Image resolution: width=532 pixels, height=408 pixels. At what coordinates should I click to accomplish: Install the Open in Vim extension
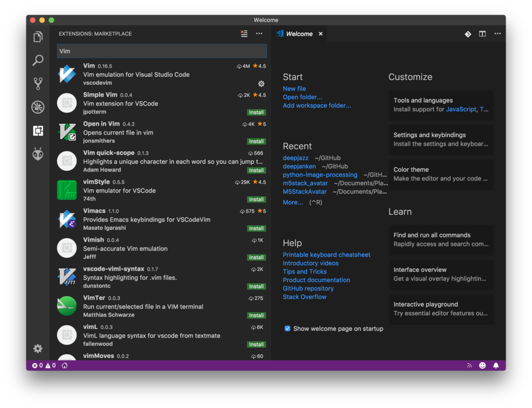pyautogui.click(x=256, y=141)
